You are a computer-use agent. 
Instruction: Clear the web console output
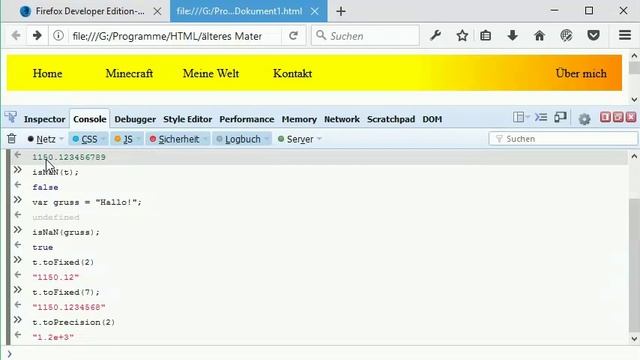pyautogui.click(x=11, y=139)
